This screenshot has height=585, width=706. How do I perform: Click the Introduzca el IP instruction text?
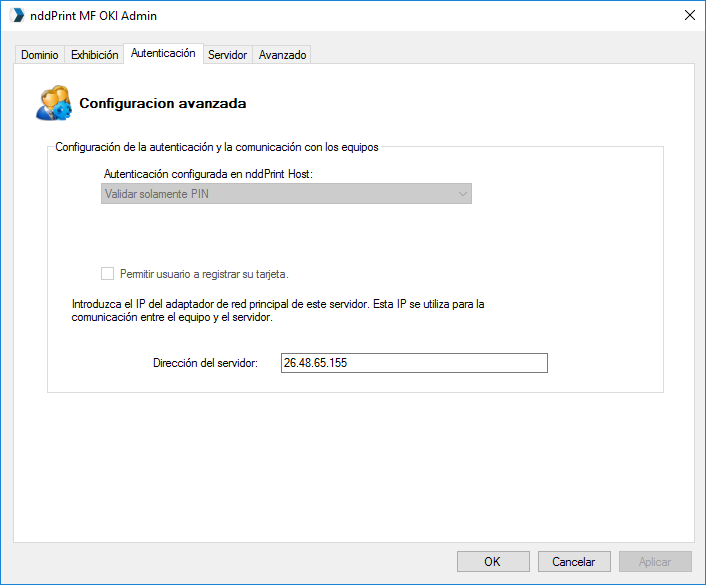pos(278,311)
